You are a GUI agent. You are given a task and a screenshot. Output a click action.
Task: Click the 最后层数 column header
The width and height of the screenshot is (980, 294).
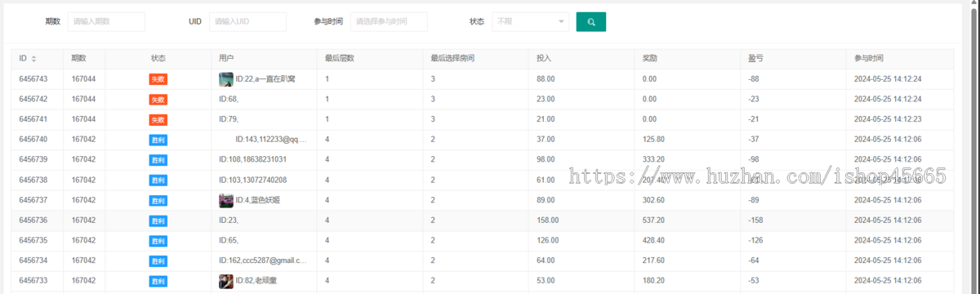click(x=339, y=59)
